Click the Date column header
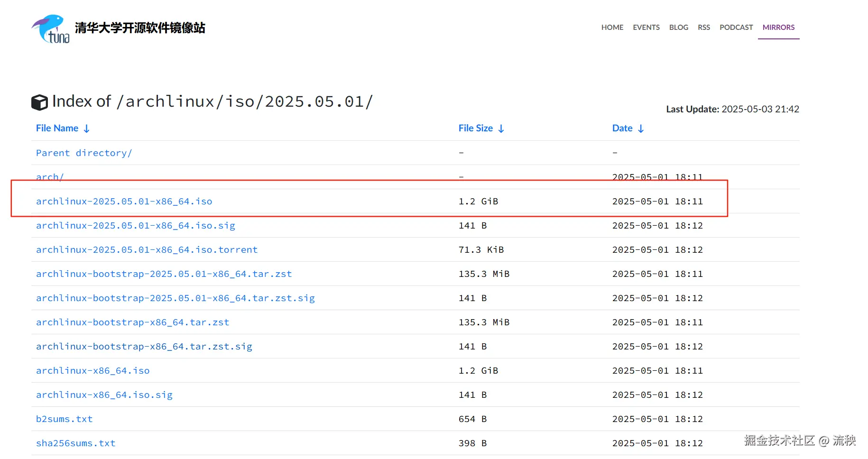Viewport: 868px width, 459px height. click(x=622, y=128)
